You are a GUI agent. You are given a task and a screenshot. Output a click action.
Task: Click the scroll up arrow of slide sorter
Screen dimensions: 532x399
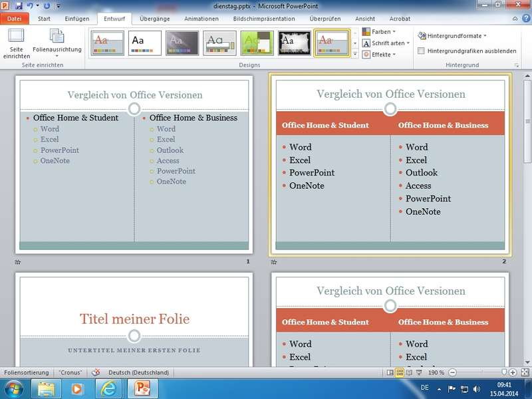pos(527,76)
